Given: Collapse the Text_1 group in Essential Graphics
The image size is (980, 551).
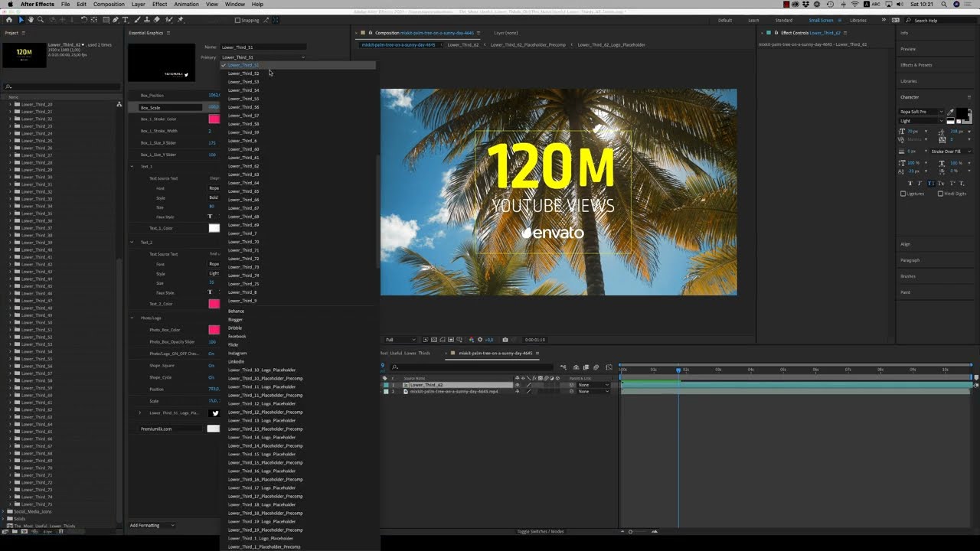Looking at the screenshot, I should 132,166.
